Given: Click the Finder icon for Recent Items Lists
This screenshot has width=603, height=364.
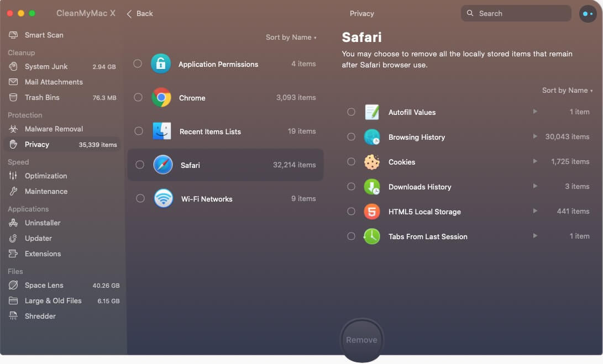Looking at the screenshot, I should 162,131.
